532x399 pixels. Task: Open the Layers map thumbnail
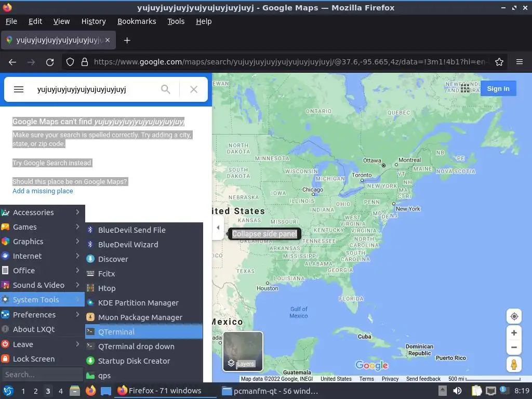(x=243, y=351)
